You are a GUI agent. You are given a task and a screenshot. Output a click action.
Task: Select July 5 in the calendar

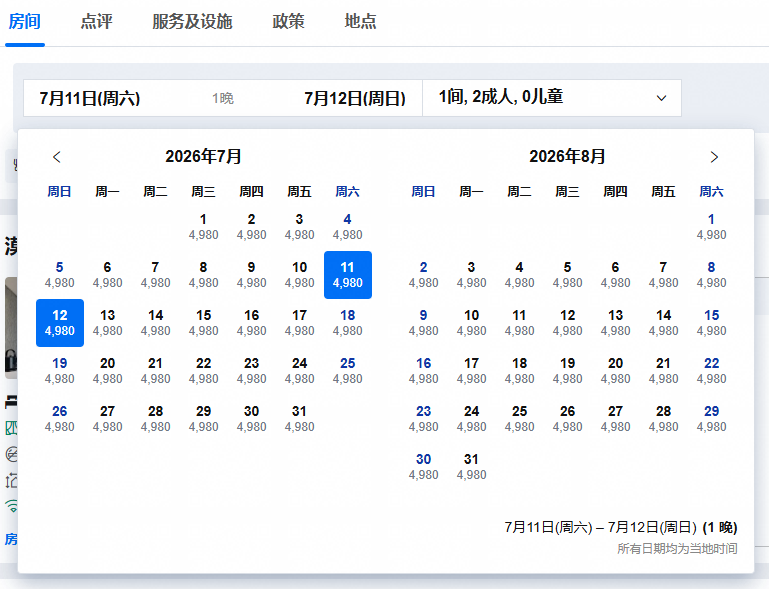tap(59, 275)
